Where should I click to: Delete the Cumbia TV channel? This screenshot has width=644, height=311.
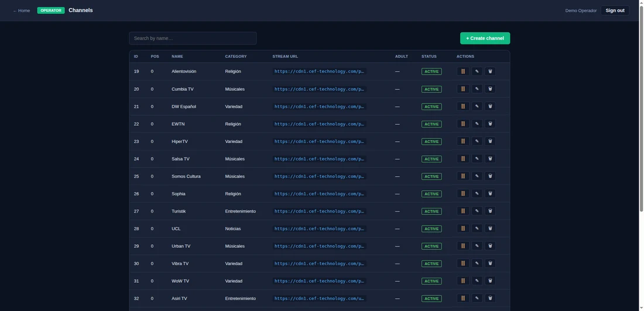click(490, 89)
